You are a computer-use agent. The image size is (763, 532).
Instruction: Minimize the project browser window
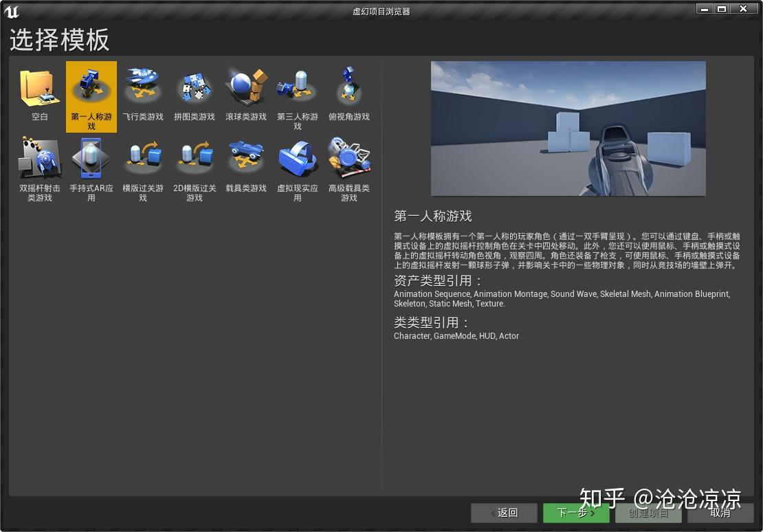coord(704,9)
